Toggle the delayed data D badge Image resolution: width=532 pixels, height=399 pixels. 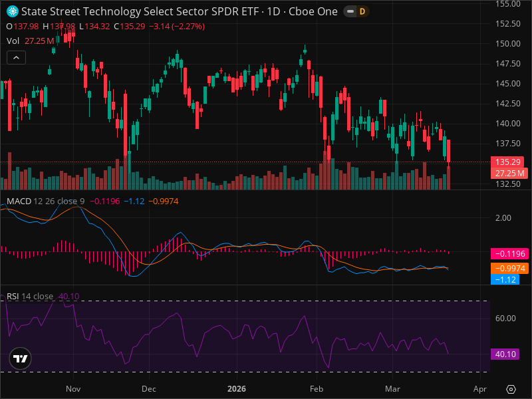pyautogui.click(x=362, y=11)
